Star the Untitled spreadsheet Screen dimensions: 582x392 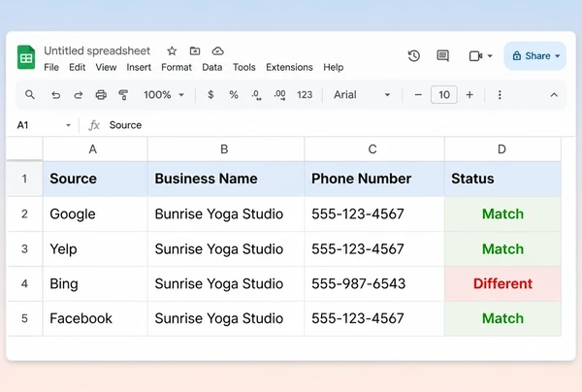pyautogui.click(x=172, y=50)
